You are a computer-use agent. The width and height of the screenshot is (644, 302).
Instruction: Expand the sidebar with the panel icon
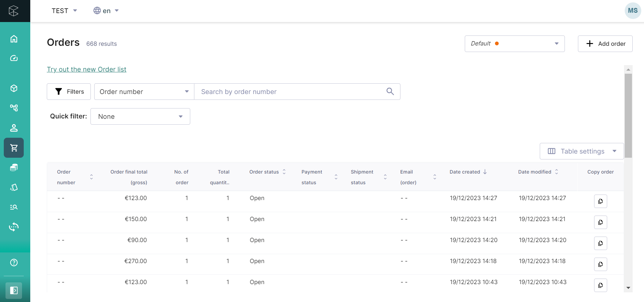[x=14, y=290]
